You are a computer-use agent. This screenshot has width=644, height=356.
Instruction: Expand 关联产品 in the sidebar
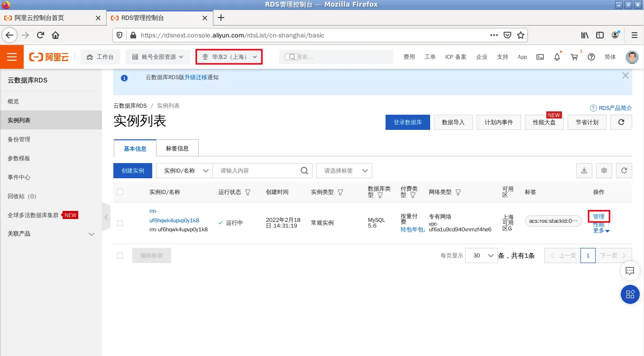pyautogui.click(x=51, y=234)
